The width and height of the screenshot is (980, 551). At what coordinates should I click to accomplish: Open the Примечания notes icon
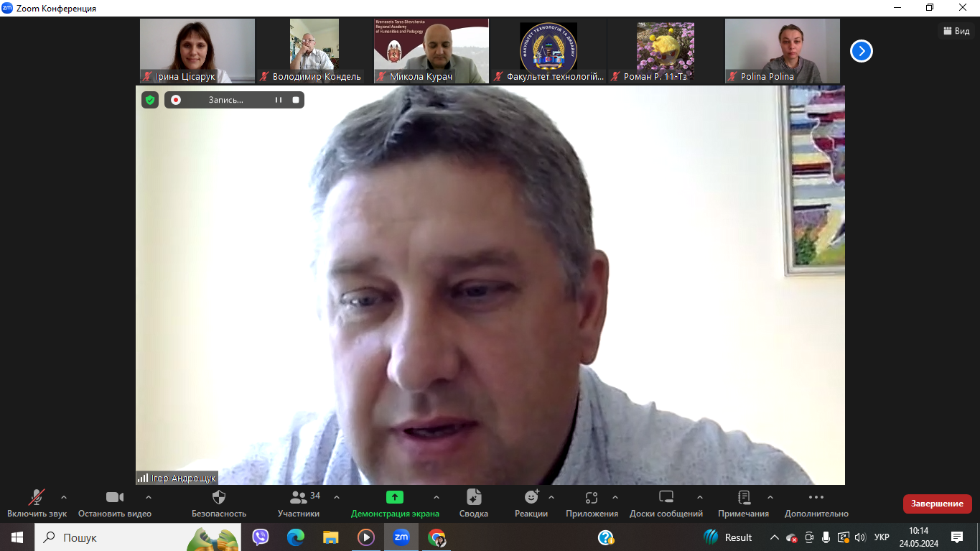pos(744,497)
